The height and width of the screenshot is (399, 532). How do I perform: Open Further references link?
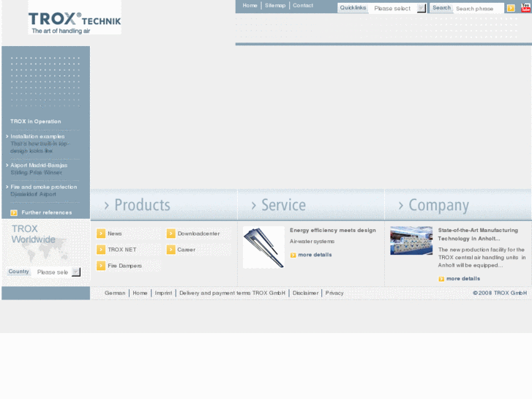[x=47, y=212]
